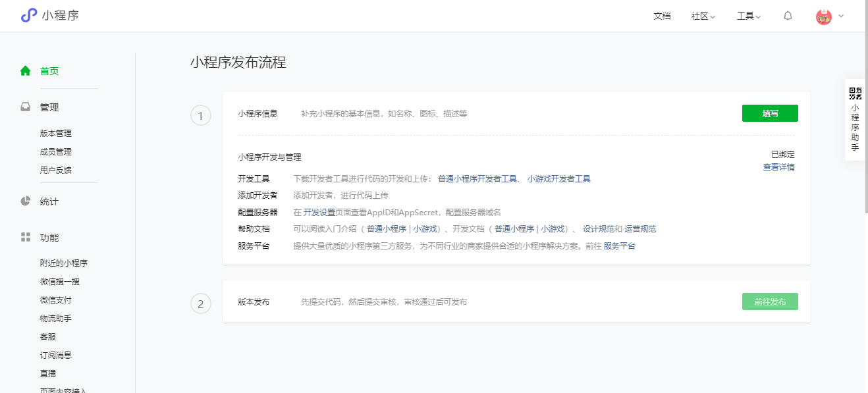Click the 版本发布 label
868x393 pixels.
point(254,301)
